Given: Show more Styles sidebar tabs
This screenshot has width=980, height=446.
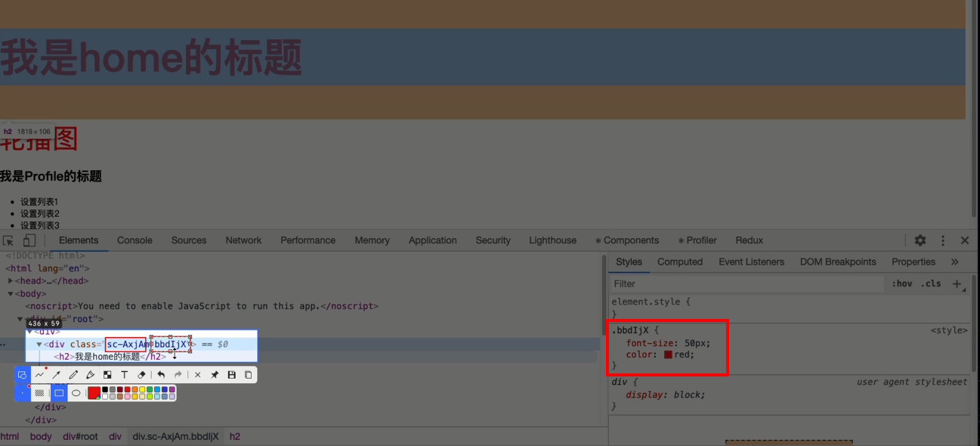Looking at the screenshot, I should pyautogui.click(x=955, y=262).
